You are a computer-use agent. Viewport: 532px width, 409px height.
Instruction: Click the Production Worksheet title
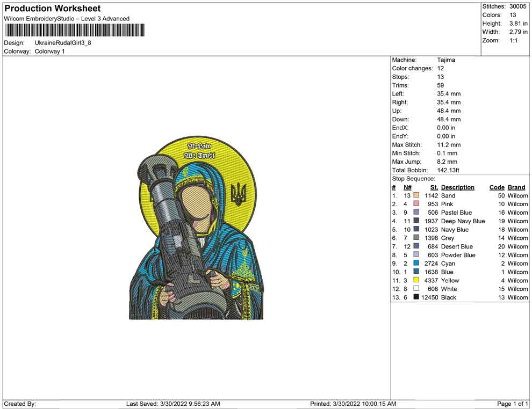53,9
